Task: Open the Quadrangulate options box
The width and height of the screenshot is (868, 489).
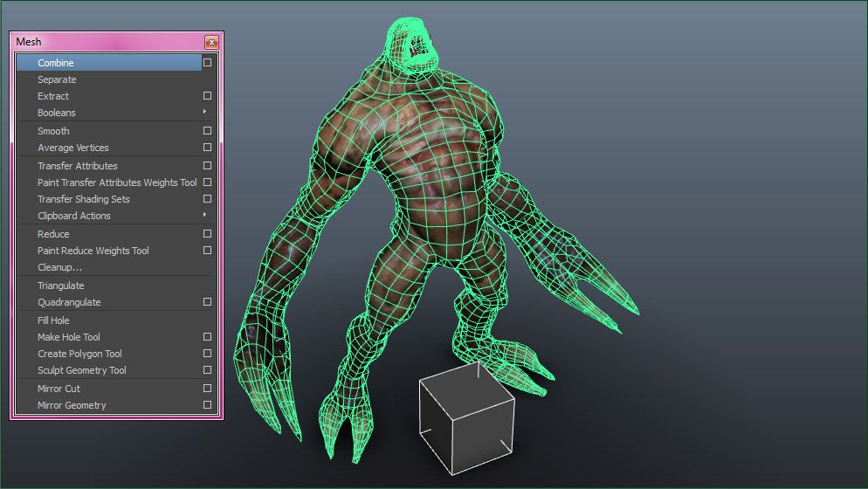Action: click(207, 302)
